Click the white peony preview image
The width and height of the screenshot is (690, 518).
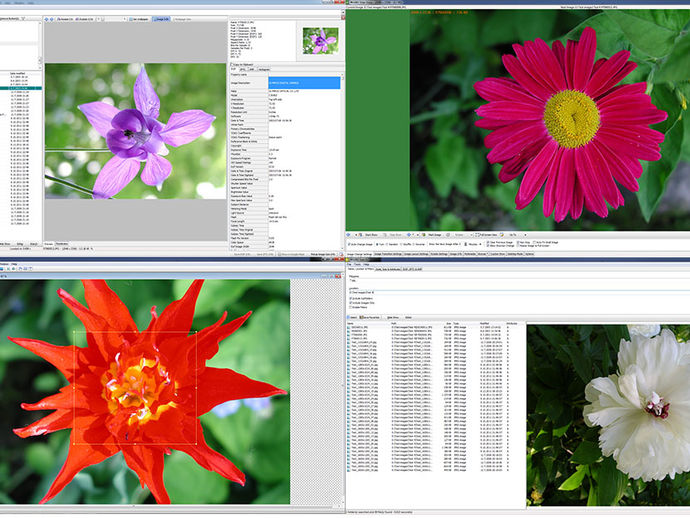[608, 415]
